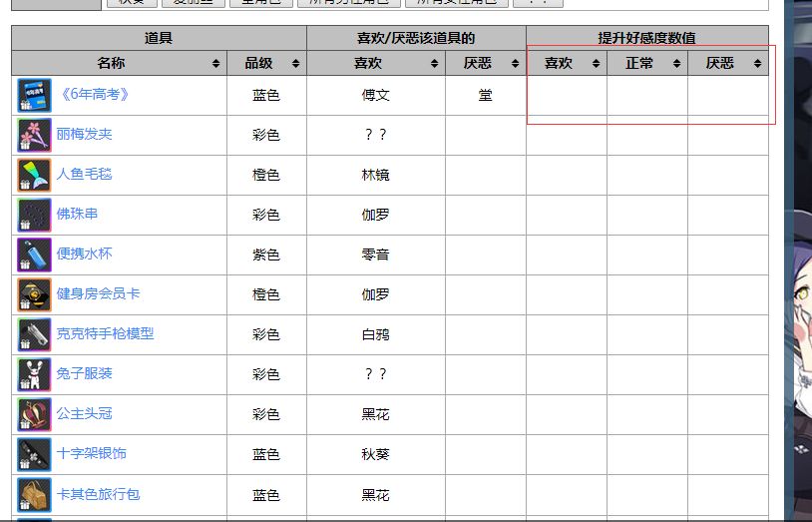The image size is (812, 522).
Task: Select 蓝色 grade in 卡其色旅行包 row
Action: [x=266, y=495]
